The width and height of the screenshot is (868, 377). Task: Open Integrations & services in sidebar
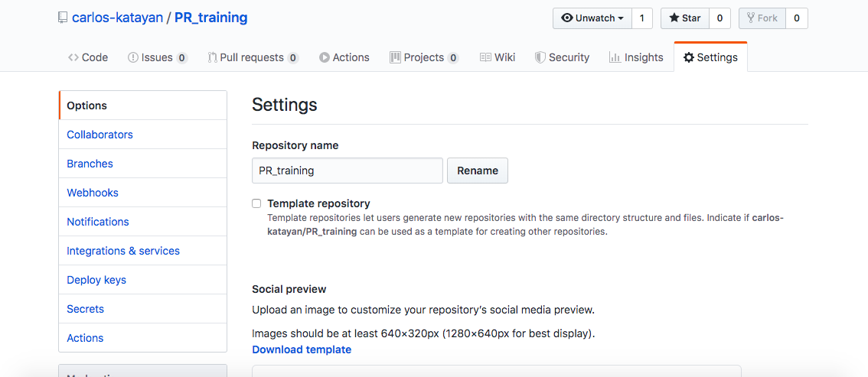143,250
